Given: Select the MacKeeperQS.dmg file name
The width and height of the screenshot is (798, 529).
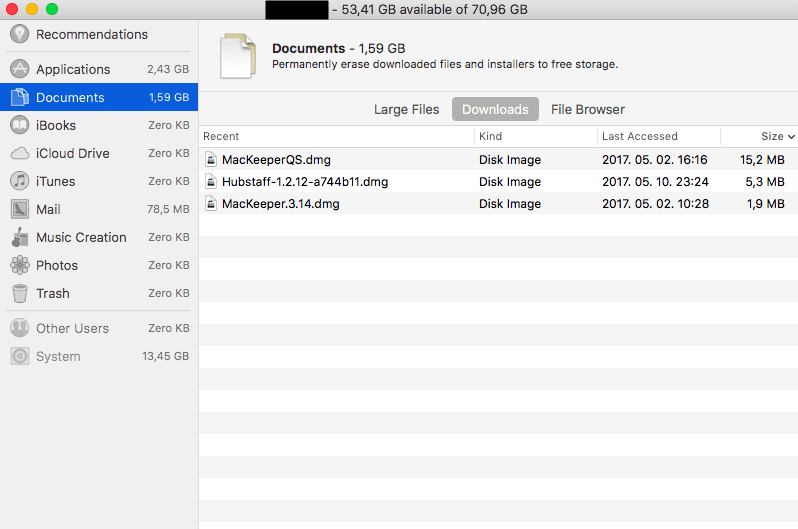Looking at the screenshot, I should (x=276, y=160).
